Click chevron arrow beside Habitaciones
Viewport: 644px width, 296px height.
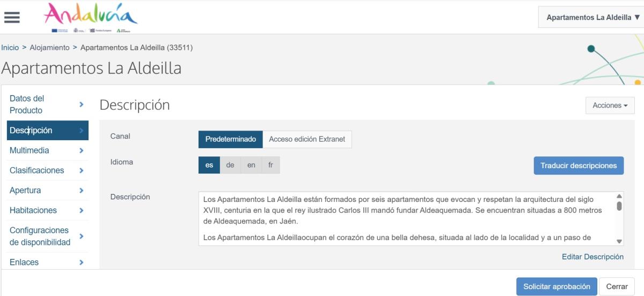point(81,210)
